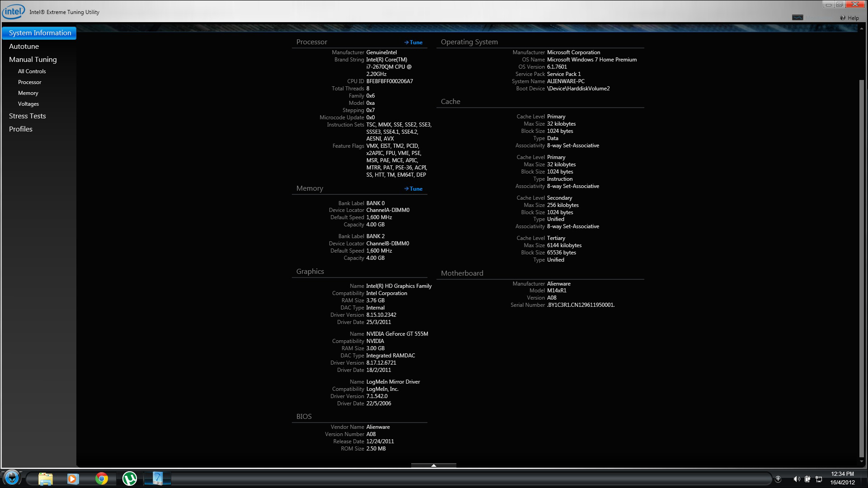Switch to uTorrent in the taskbar
868x488 pixels.
click(x=130, y=479)
